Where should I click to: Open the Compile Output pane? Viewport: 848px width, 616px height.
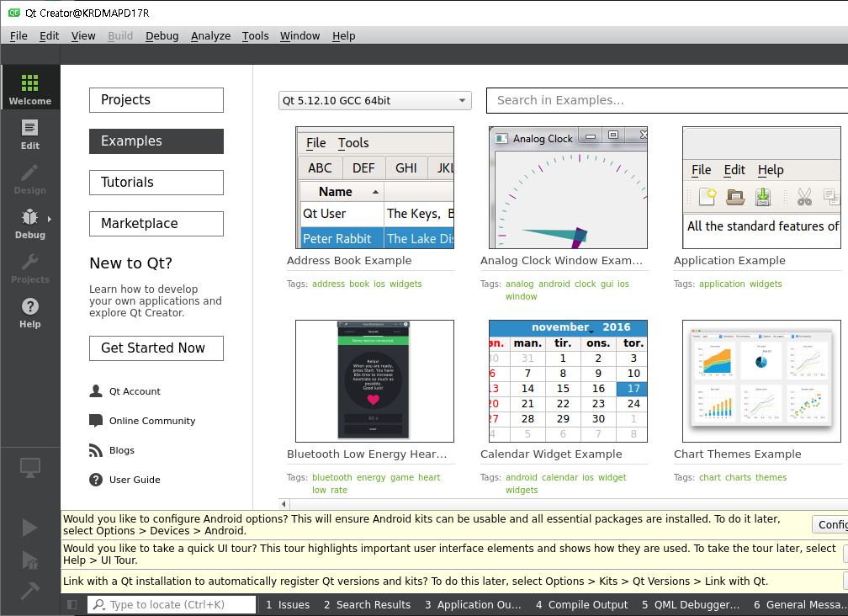582,605
